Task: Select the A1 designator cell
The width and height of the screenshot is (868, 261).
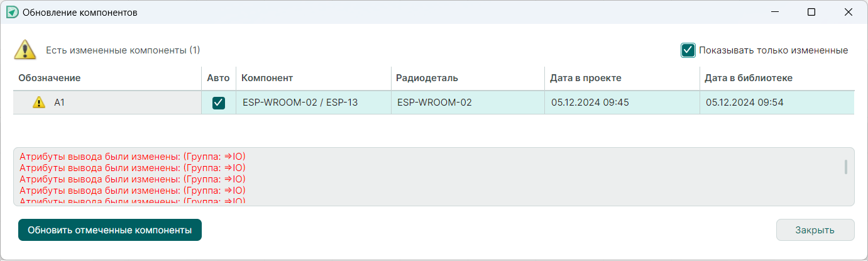Action: [x=60, y=103]
